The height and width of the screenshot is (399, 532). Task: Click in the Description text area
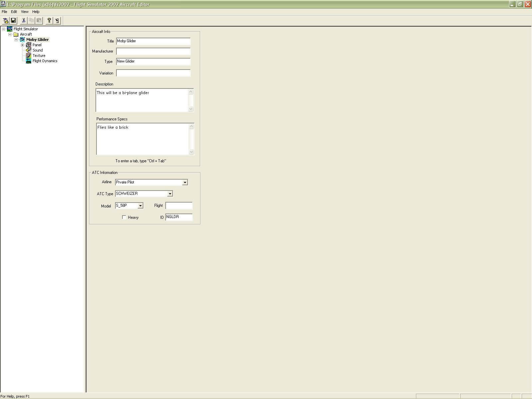(x=142, y=100)
